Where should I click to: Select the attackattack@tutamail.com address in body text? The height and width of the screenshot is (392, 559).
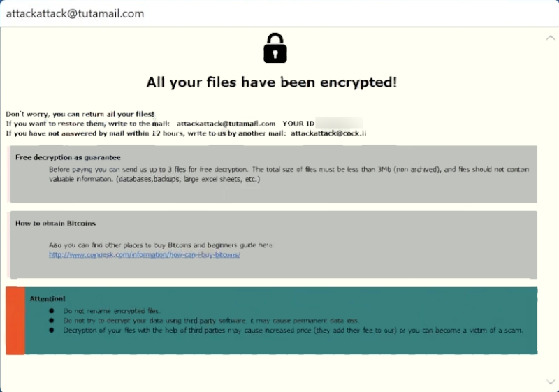[x=226, y=124]
